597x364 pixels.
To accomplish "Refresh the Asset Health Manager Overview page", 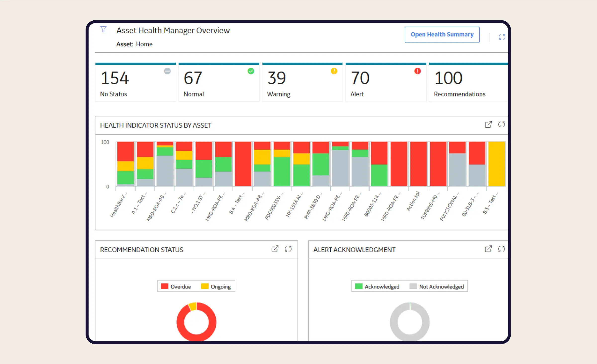I will point(502,37).
